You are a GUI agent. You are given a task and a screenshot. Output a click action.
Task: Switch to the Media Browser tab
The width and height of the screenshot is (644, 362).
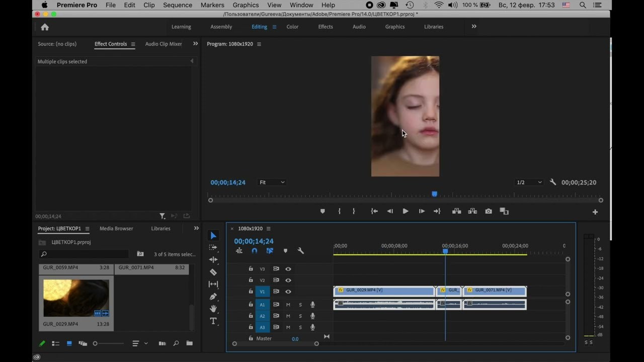pos(116,228)
